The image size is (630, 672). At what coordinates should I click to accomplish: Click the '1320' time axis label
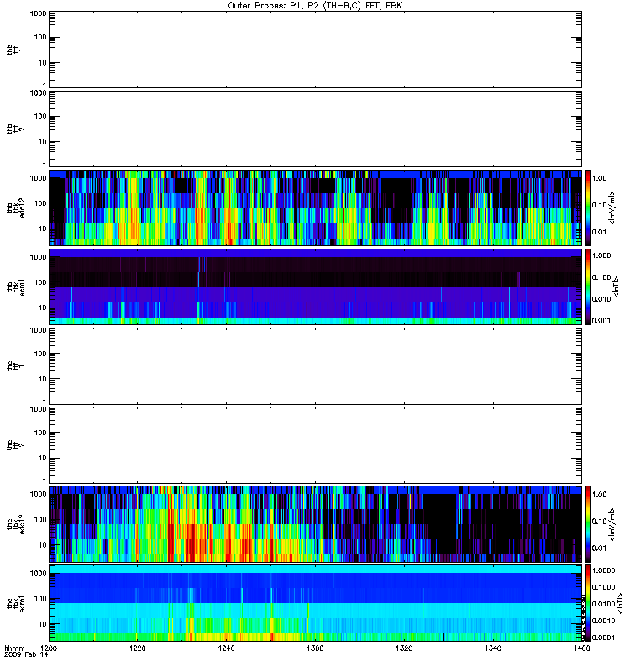pos(404,648)
